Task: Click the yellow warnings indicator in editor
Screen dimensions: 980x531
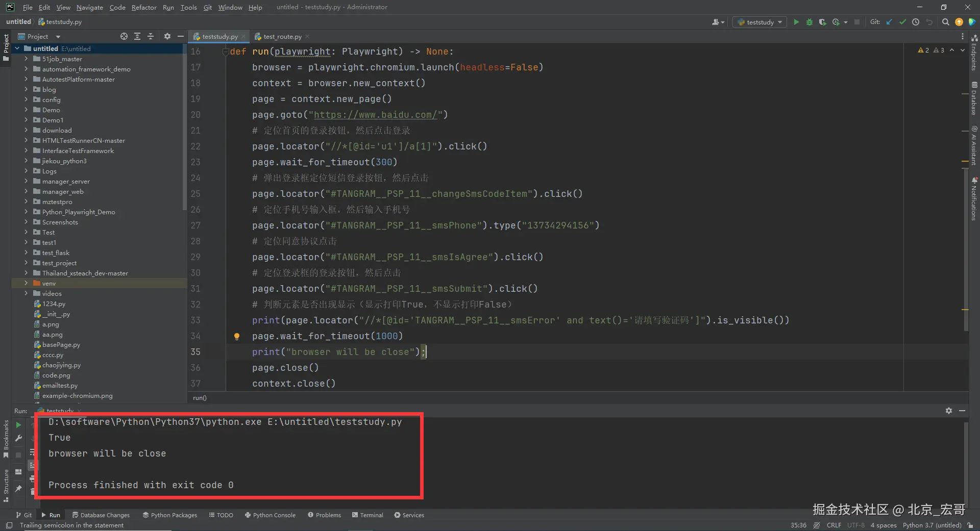Action: [924, 50]
